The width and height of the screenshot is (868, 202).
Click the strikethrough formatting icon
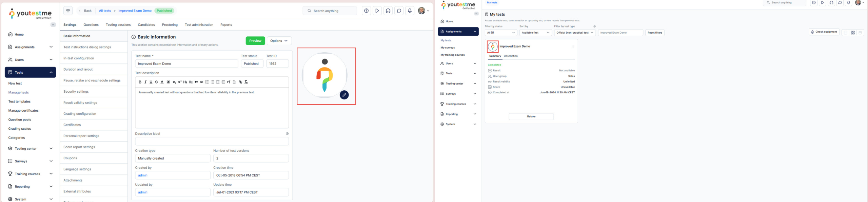tap(156, 82)
